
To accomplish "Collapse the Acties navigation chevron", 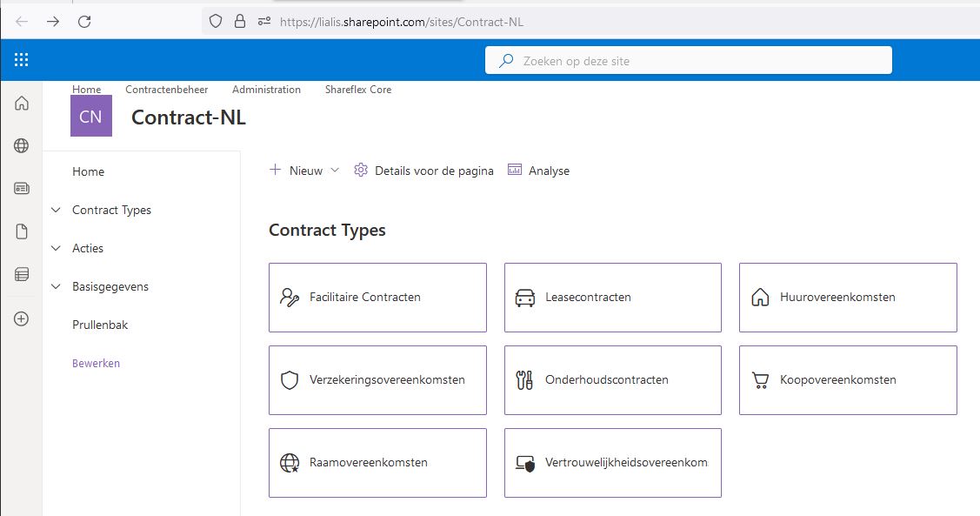I will coord(56,248).
